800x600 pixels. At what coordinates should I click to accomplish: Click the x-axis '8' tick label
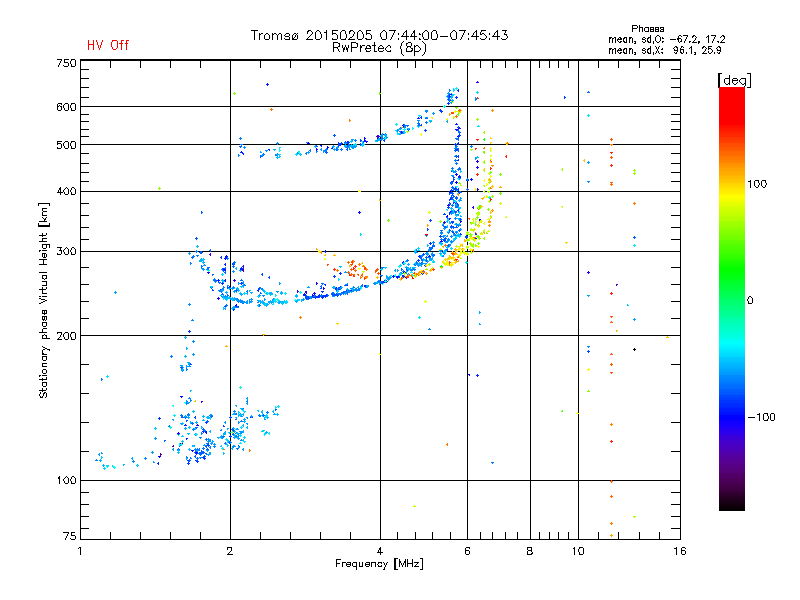(x=530, y=551)
